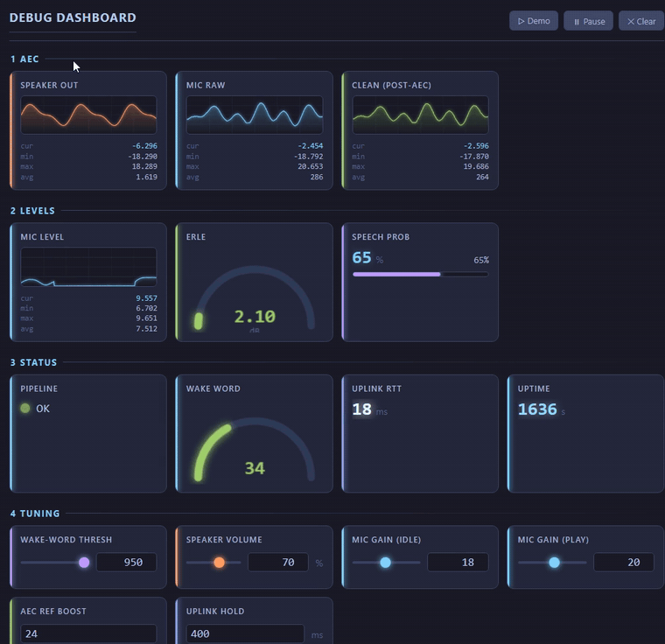The height and width of the screenshot is (644, 665).
Task: Click the Clean (Post-AEC) waveform chart
Action: pyautogui.click(x=420, y=115)
